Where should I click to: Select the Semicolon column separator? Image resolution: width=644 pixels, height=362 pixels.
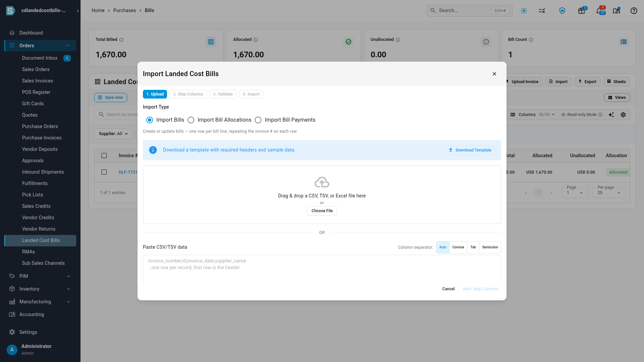pos(490,247)
